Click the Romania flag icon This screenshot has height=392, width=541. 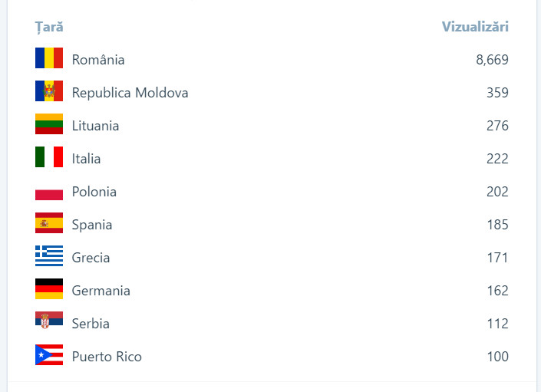49,58
